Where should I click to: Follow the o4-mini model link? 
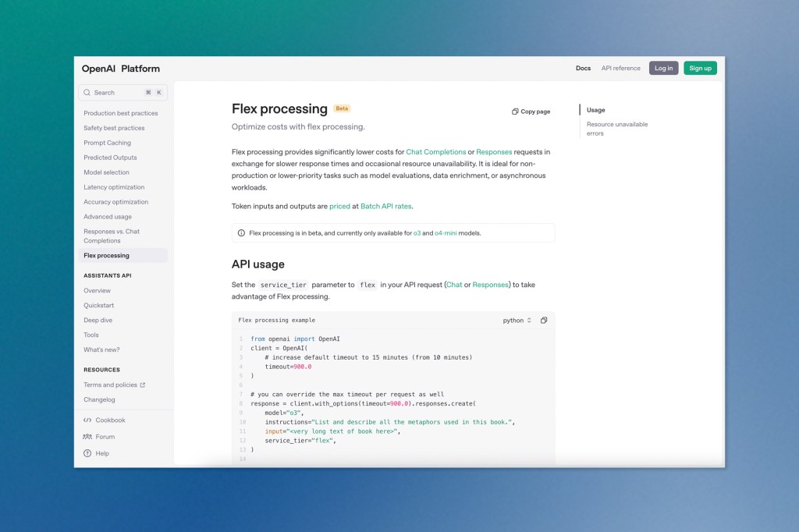pyautogui.click(x=446, y=233)
